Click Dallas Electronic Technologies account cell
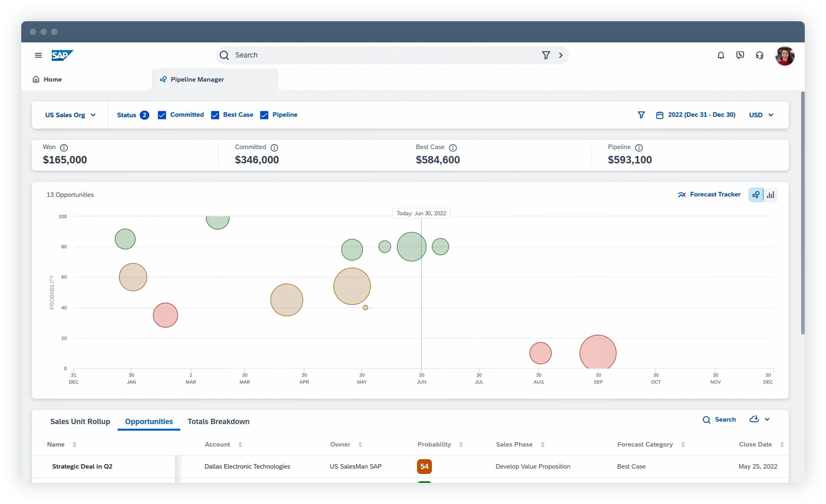The image size is (826, 504). 247,466
